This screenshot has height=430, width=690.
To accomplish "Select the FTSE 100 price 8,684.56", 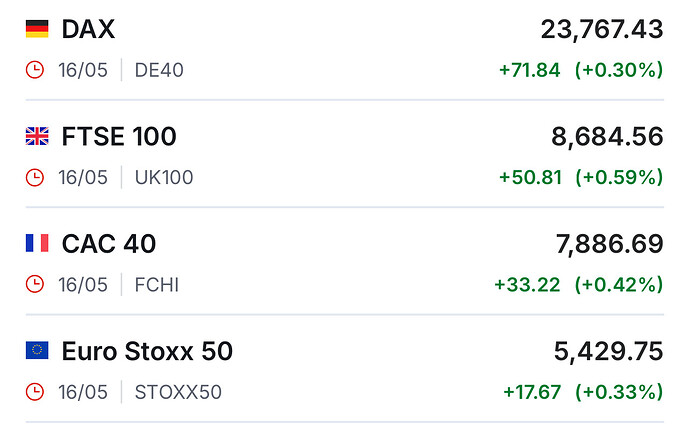I will tap(607, 136).
